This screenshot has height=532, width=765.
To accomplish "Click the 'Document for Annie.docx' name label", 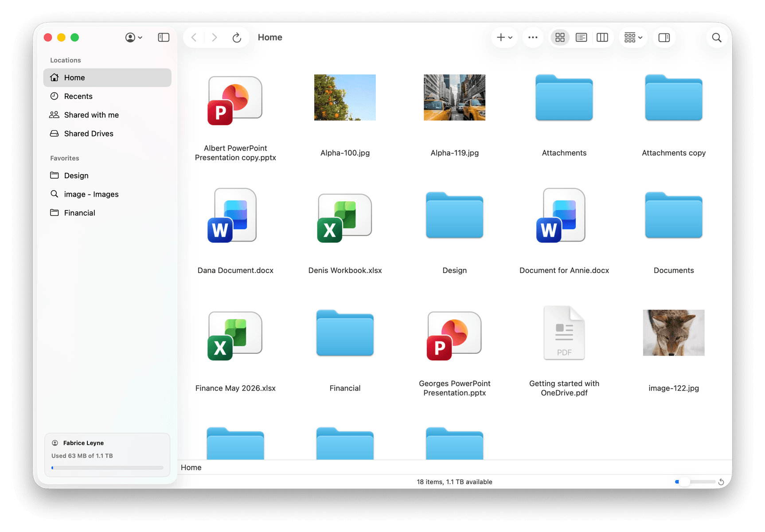I will pos(564,270).
